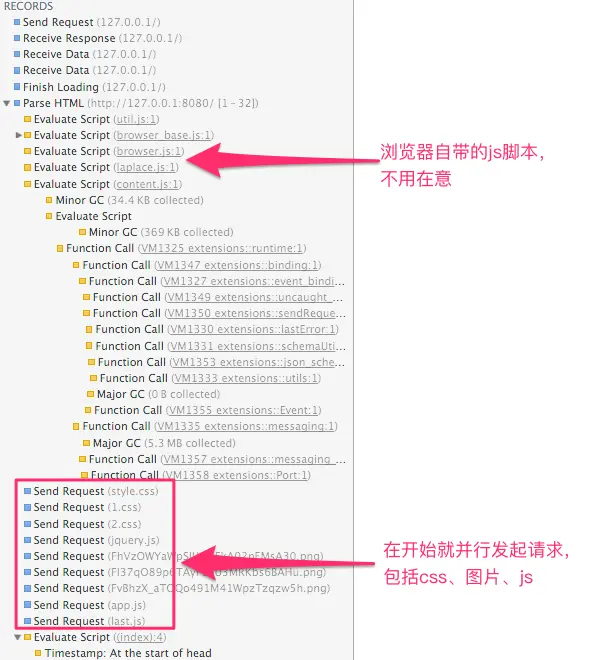Click the blue icon beside Send Request (style.css)
590x660 pixels.
[x=27, y=491]
